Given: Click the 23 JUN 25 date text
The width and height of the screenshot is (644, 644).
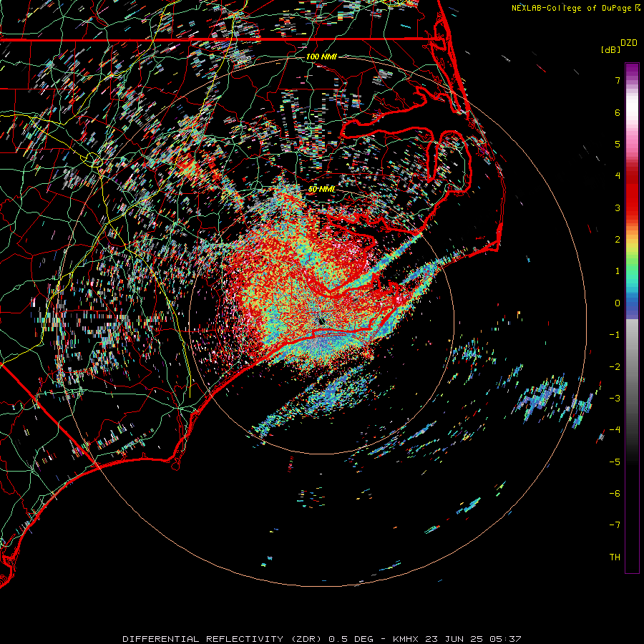Looking at the screenshot, I should 454,639.
